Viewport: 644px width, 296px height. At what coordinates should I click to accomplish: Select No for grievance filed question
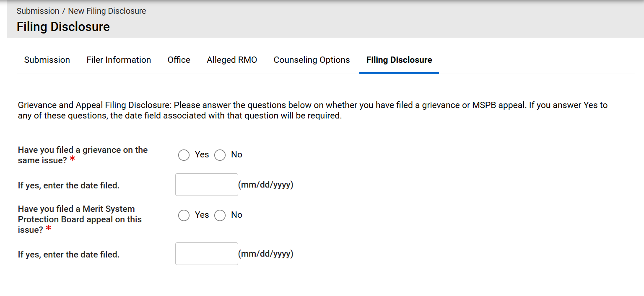(220, 155)
